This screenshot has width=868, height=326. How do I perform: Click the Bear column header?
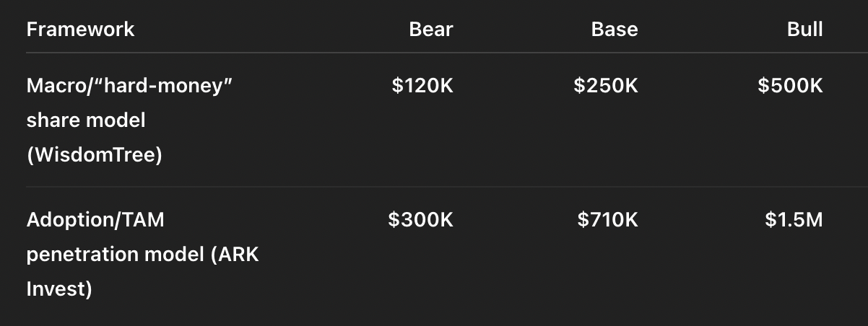431,29
